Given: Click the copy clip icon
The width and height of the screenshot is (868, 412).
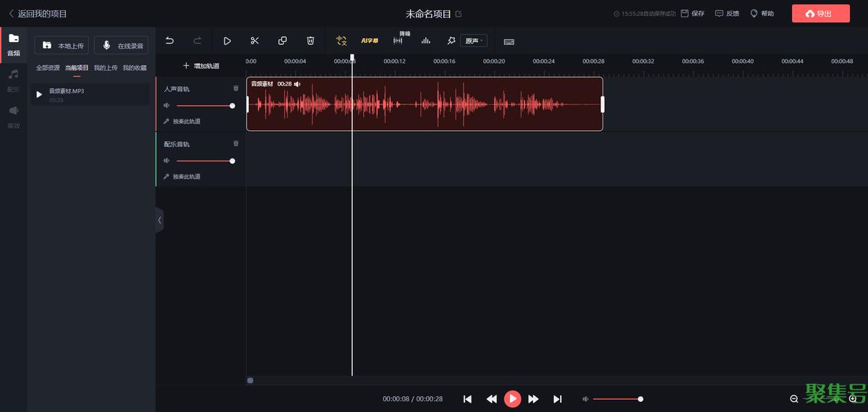Looking at the screenshot, I should click(283, 41).
